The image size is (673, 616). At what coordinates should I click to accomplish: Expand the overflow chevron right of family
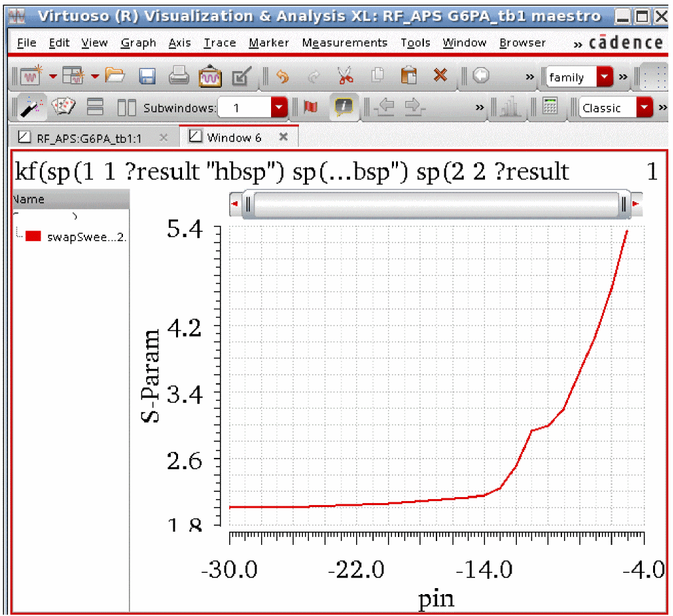pyautogui.click(x=623, y=77)
